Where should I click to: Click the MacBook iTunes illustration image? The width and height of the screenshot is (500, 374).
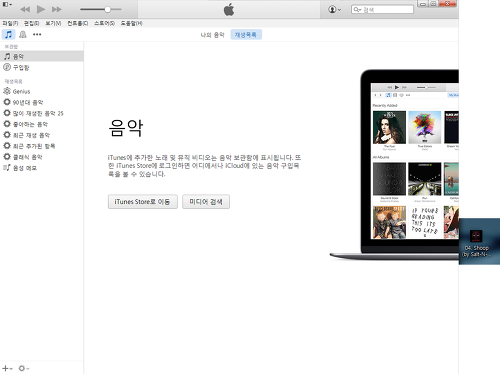click(394, 164)
